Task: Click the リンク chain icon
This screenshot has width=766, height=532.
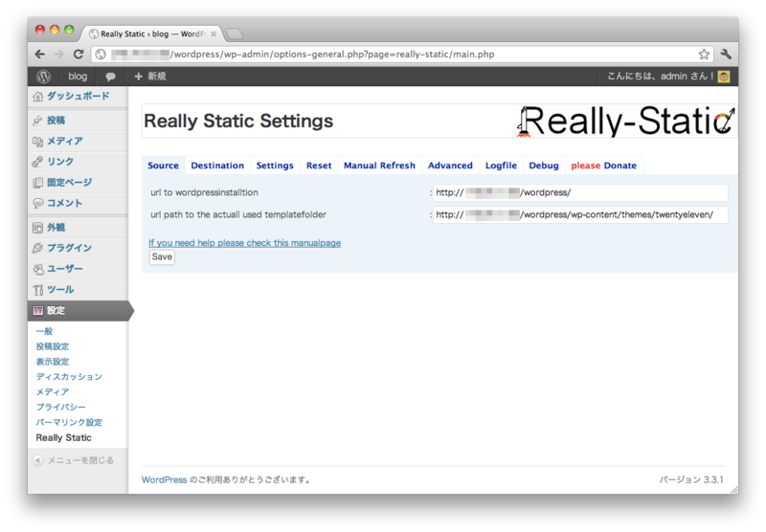Action: pos(37,162)
